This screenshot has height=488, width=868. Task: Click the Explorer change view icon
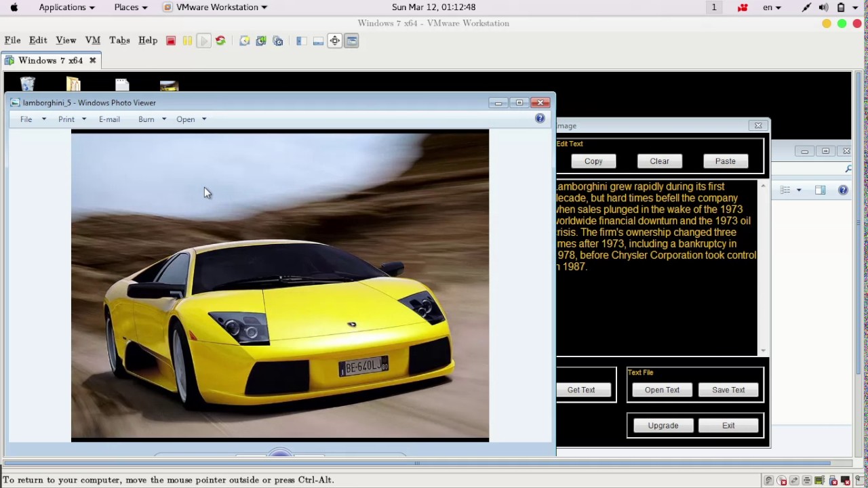pos(785,190)
